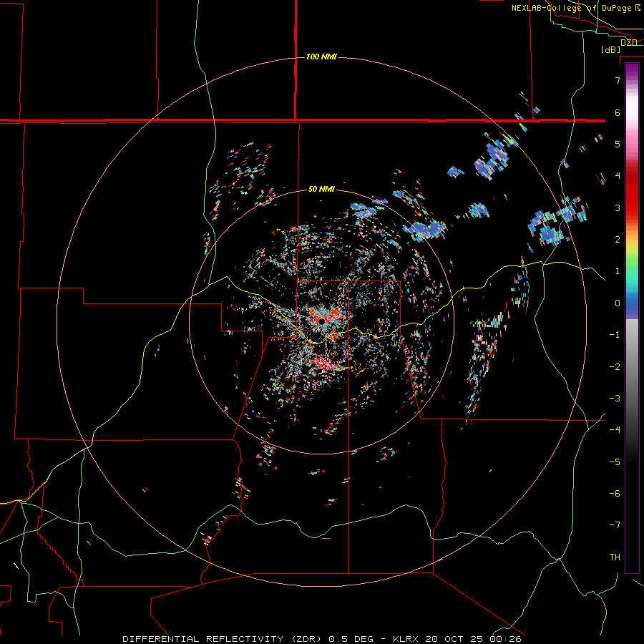Click the 0 tick label on color scale
The width and height of the screenshot is (644, 644).
pos(618,303)
